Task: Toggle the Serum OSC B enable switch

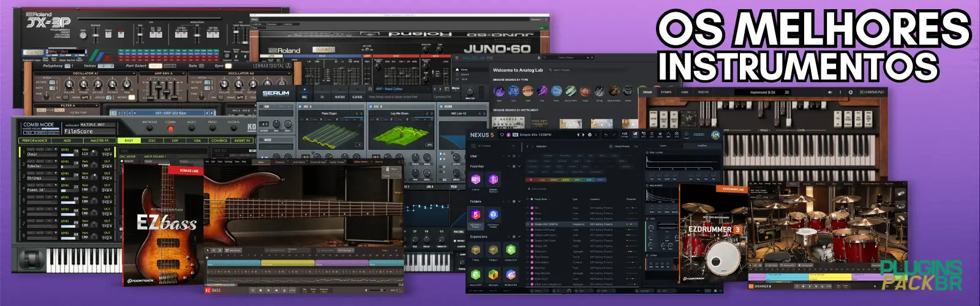Action: coord(370,106)
